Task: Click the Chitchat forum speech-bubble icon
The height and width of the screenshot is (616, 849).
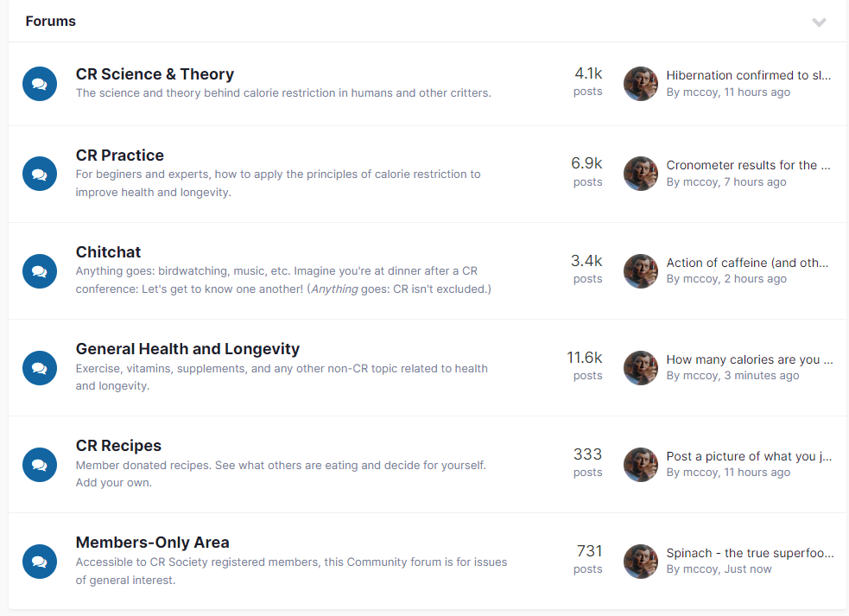Action: (x=40, y=271)
